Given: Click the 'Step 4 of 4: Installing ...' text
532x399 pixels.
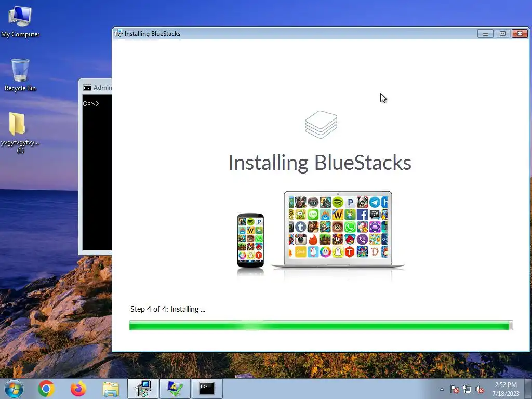Looking at the screenshot, I should [168, 309].
